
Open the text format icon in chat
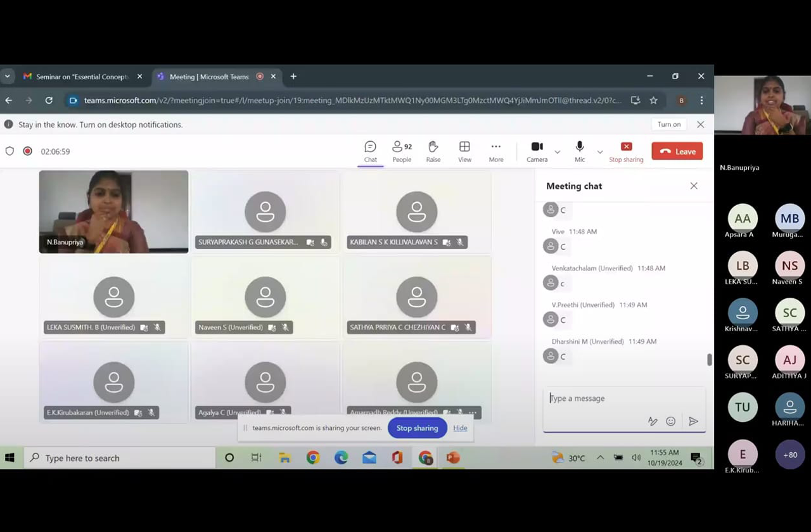(x=652, y=421)
